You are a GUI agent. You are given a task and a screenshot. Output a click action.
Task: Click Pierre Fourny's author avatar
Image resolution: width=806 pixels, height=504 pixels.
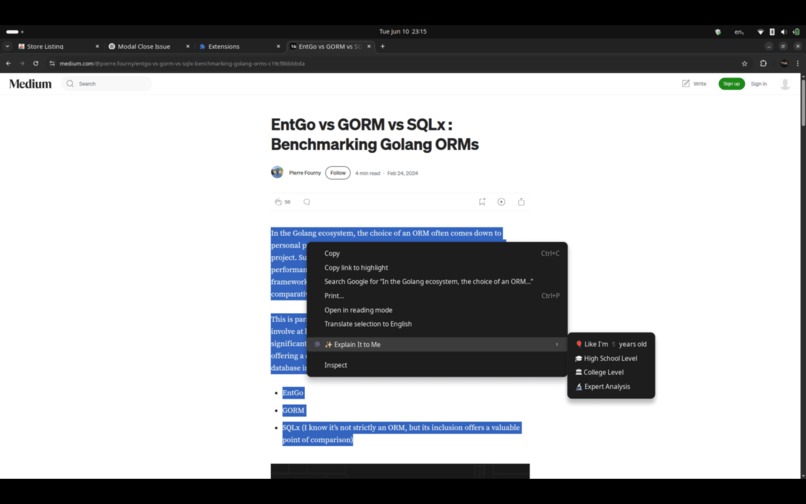tap(277, 172)
